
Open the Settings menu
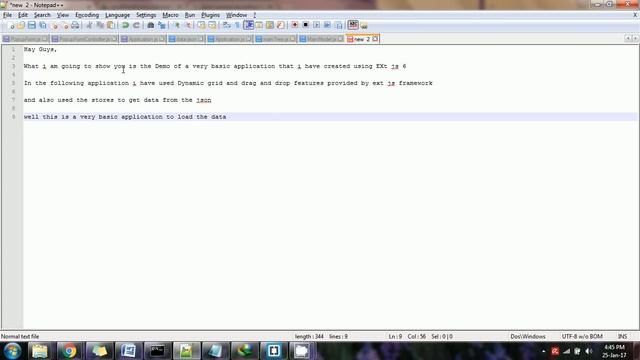tap(146, 15)
